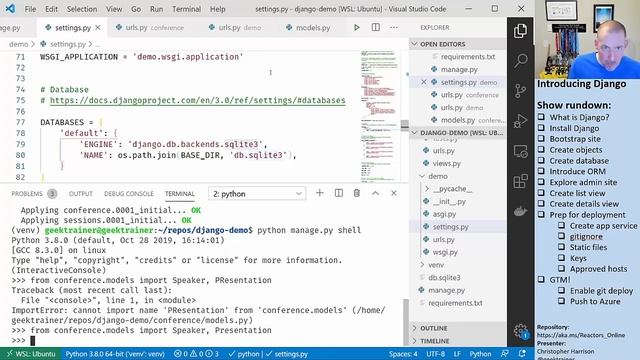
Task: Click the VS Code logo icon
Action: (10, 9)
